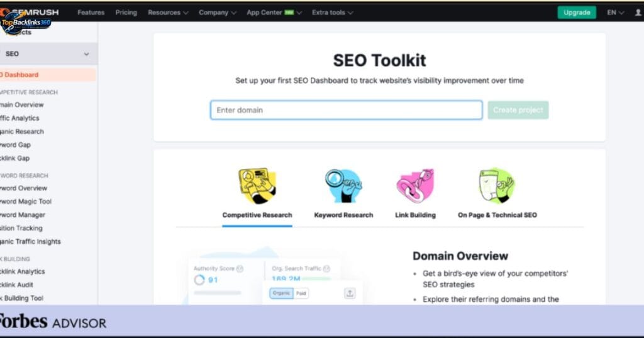Open Keyword Manager in the sidebar
Screen dimensions: 644x338
pos(23,215)
